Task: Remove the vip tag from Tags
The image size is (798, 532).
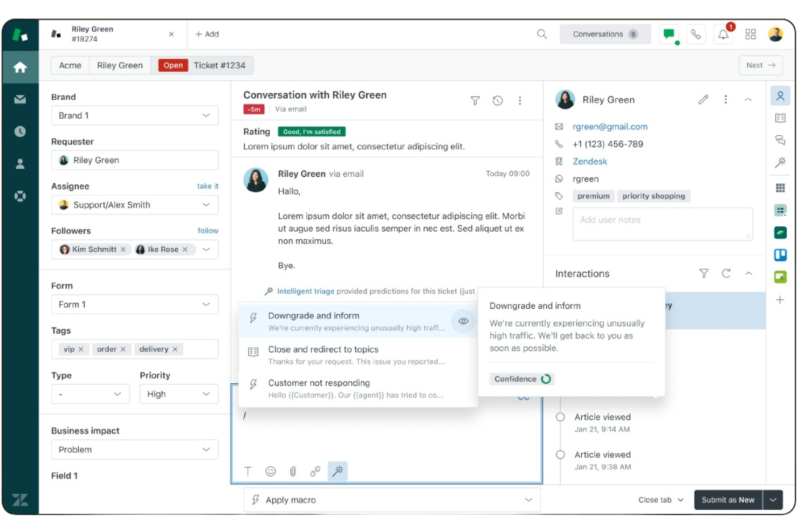Action: 81,349
